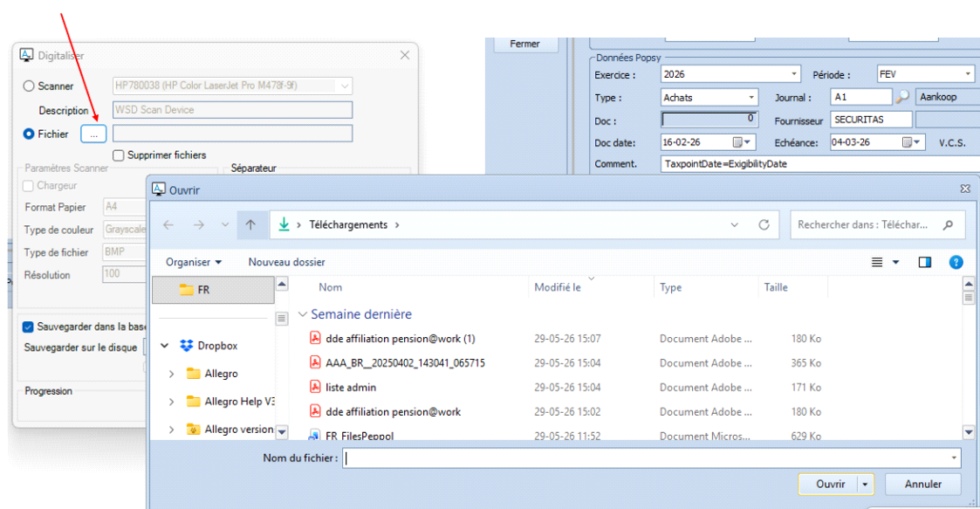Open recent locations chevron in Ouvrir dialog

(x=225, y=225)
